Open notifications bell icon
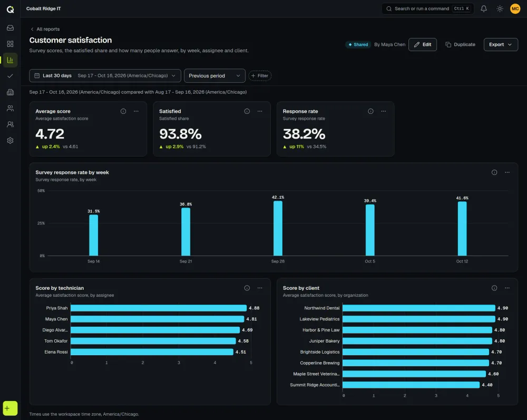This screenshot has height=420, width=527. pyautogui.click(x=484, y=9)
